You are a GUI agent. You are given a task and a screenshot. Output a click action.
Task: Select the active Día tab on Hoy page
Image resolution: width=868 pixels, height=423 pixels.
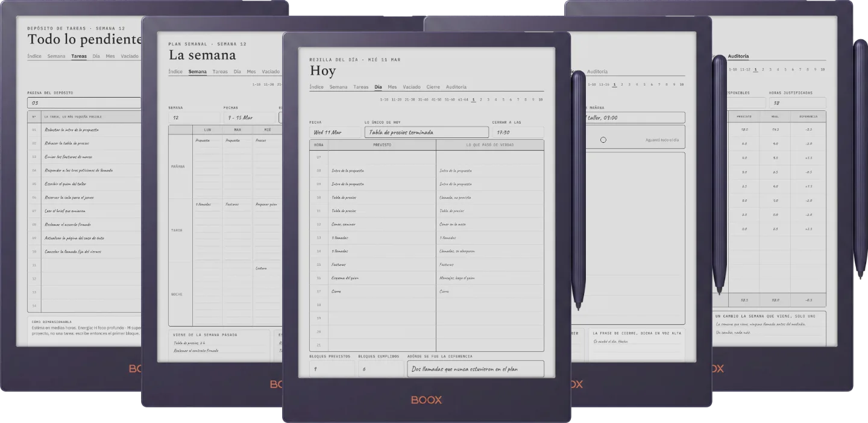pyautogui.click(x=378, y=87)
